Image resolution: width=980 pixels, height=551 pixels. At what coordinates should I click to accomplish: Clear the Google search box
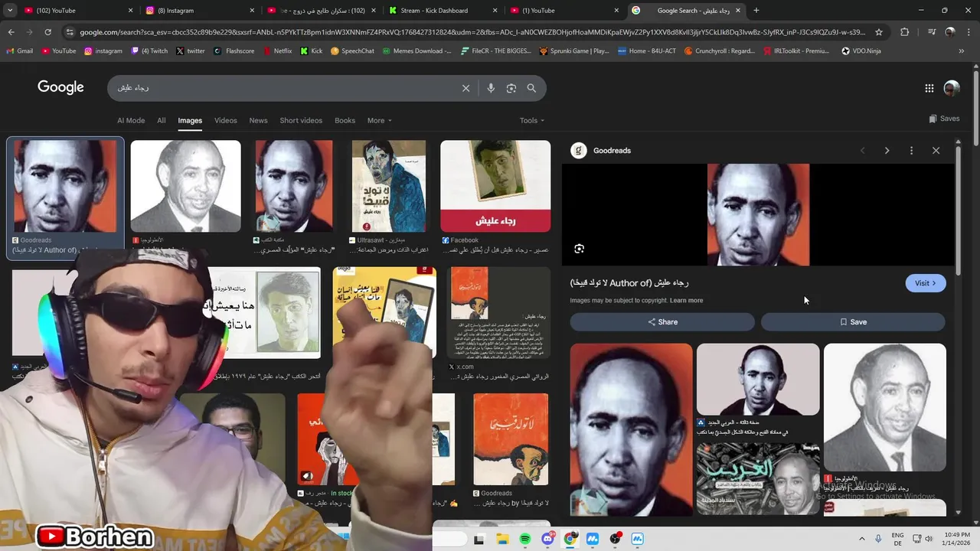click(465, 88)
